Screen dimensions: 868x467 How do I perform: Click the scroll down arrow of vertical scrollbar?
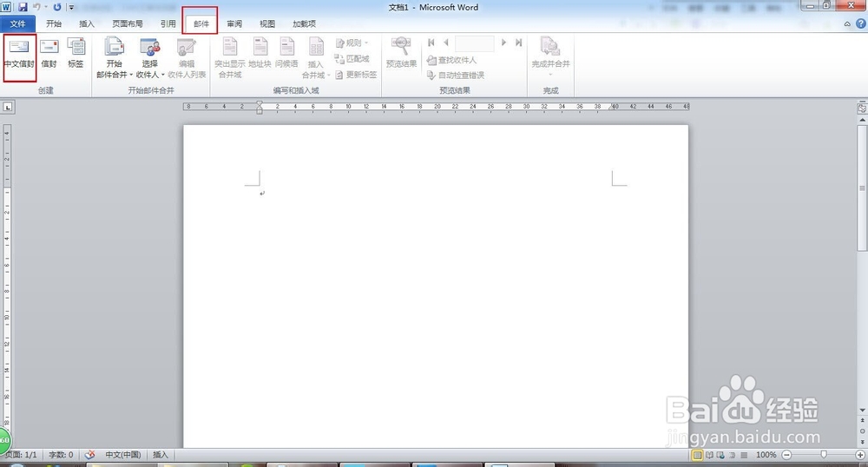(x=862, y=410)
